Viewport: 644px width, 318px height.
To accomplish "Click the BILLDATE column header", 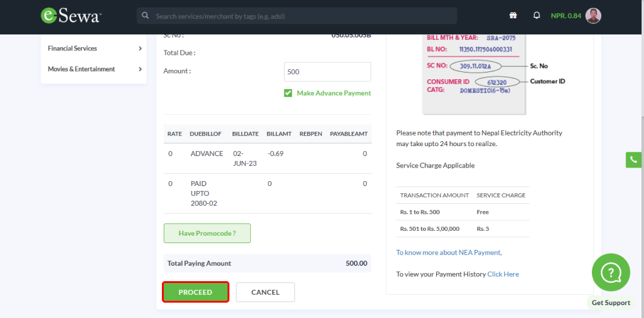I will click(245, 134).
